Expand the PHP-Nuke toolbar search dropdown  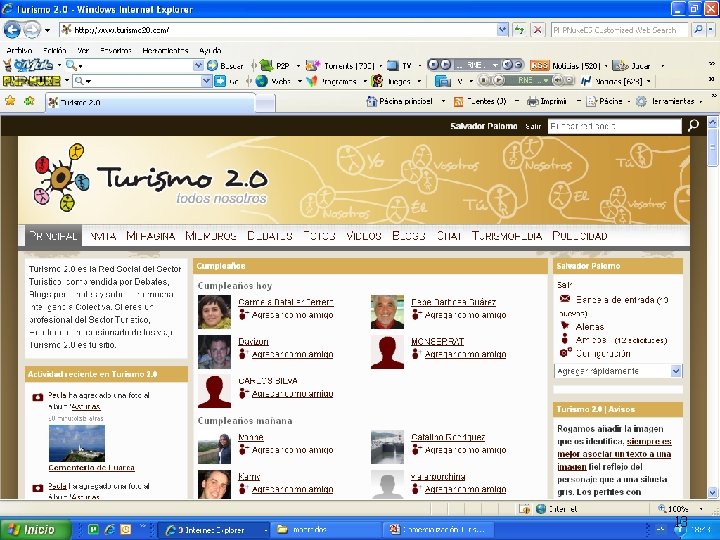coord(206,81)
